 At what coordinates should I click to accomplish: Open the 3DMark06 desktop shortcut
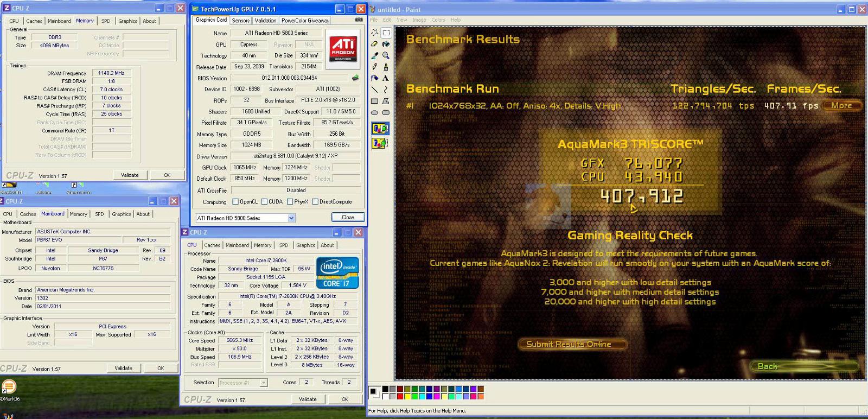pyautogui.click(x=8, y=391)
